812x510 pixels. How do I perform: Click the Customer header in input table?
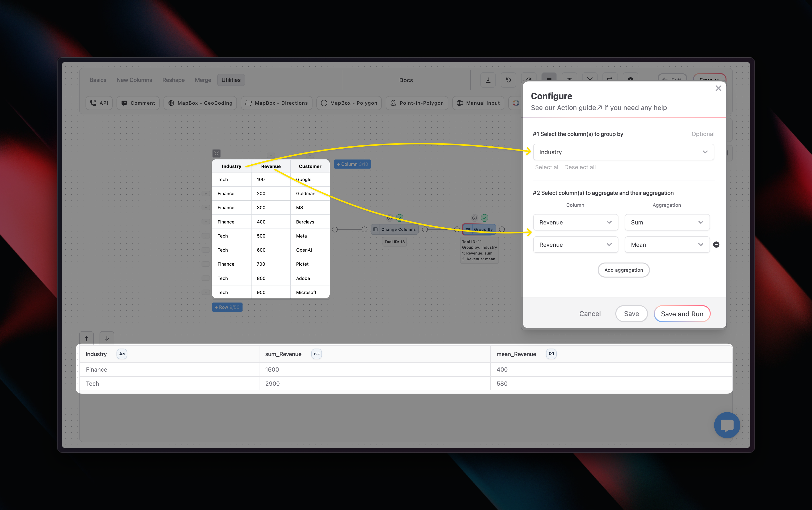pos(310,166)
